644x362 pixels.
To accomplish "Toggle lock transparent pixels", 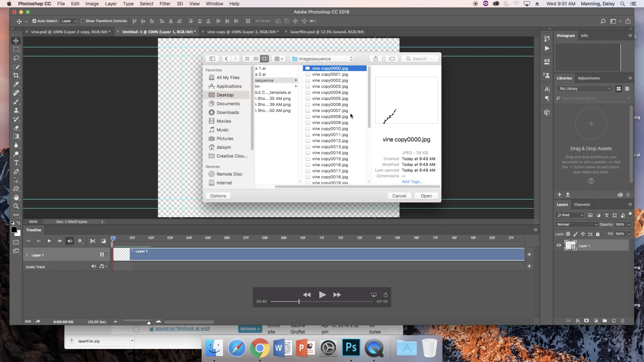I will 568,234.
